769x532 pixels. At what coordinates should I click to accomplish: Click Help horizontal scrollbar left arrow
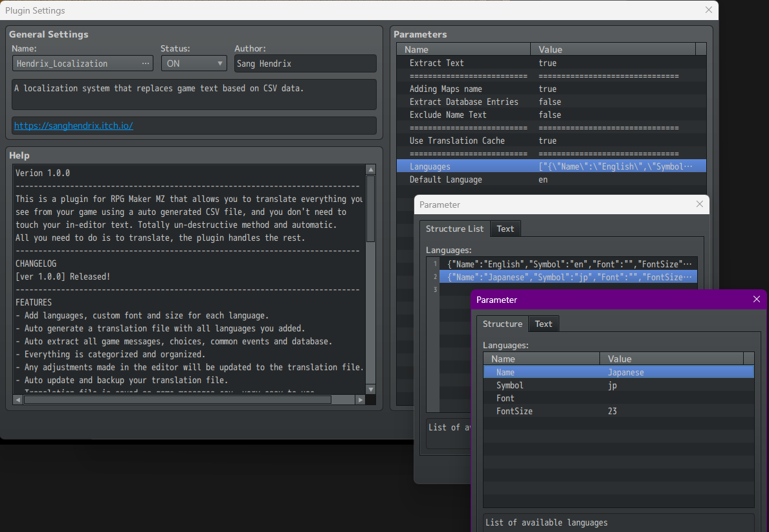[18, 400]
